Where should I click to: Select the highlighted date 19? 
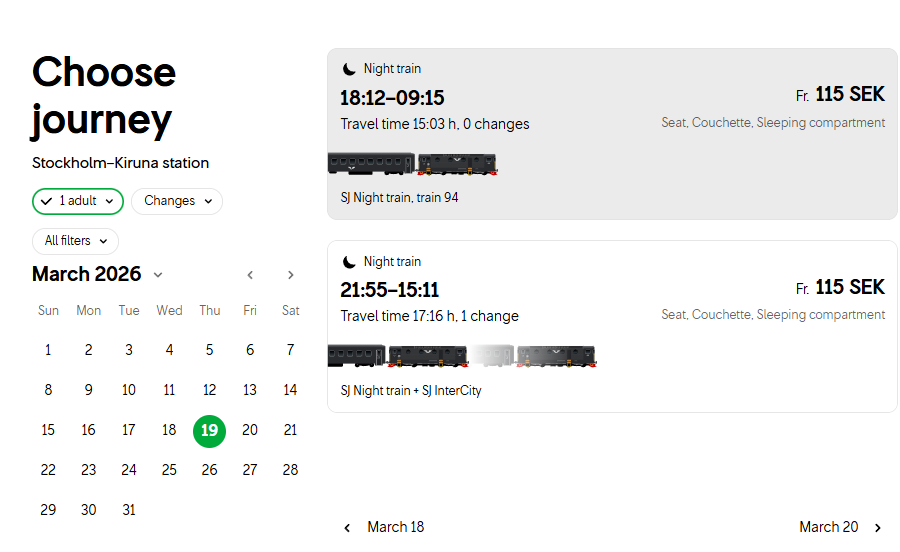(x=210, y=431)
